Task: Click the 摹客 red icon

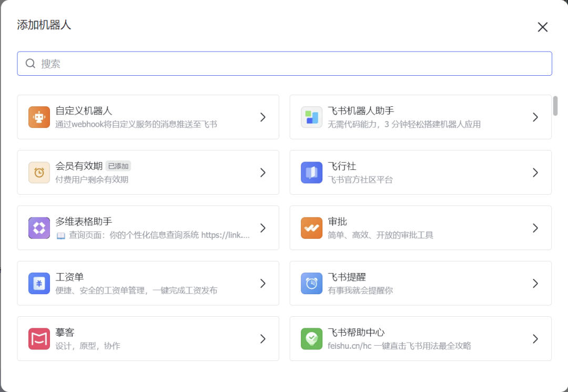Action: click(39, 339)
